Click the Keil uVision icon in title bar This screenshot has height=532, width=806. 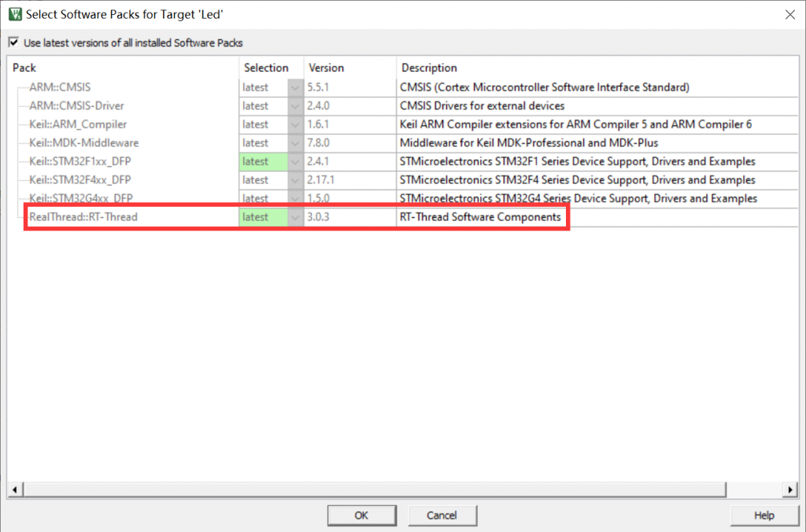pos(16,14)
